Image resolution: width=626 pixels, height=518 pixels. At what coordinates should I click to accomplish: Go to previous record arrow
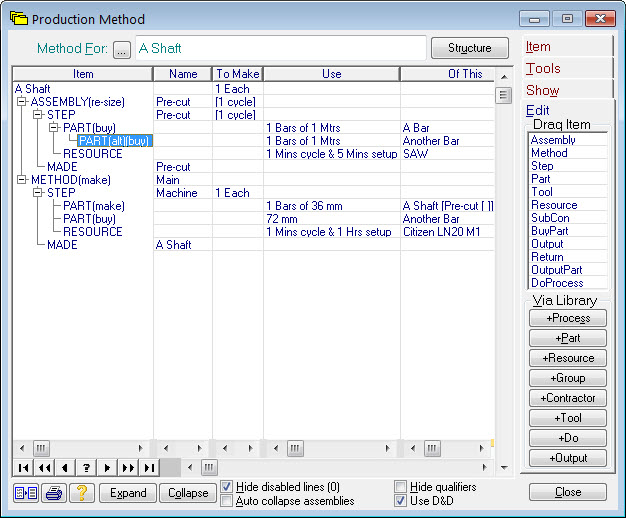65,468
